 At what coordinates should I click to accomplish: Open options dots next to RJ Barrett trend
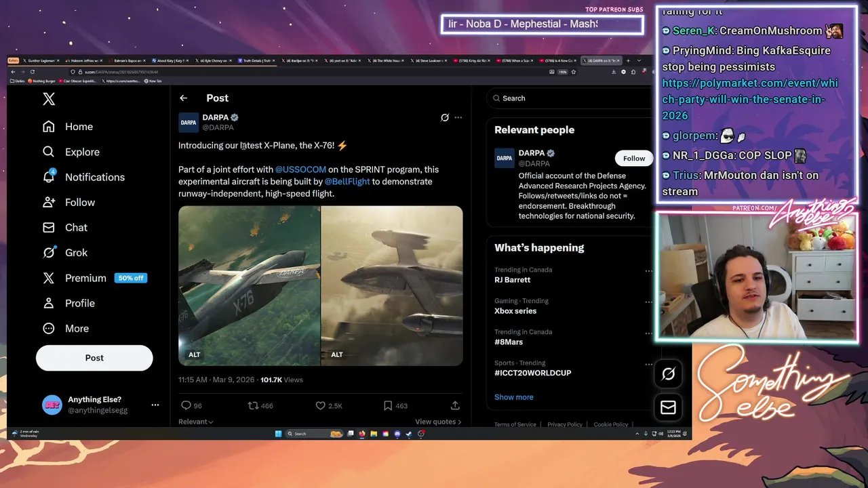pyautogui.click(x=648, y=270)
